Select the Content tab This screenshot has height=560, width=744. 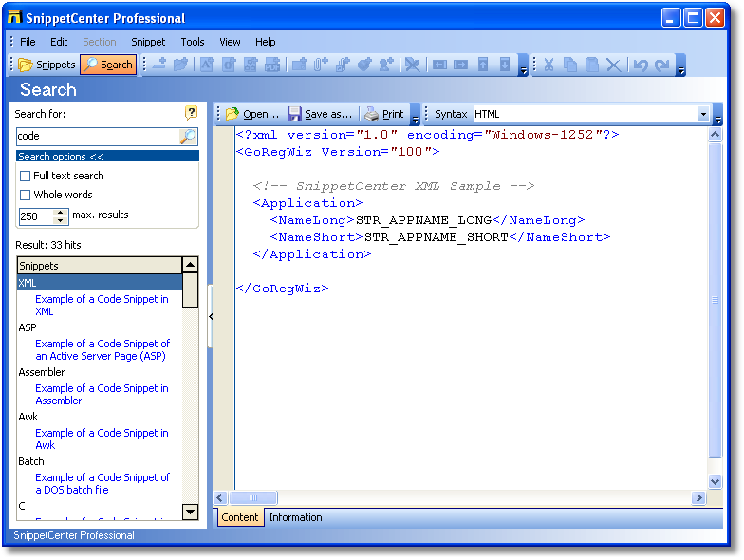239,517
